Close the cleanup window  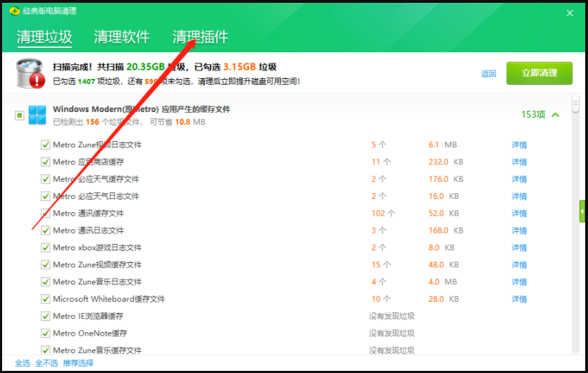(570, 13)
